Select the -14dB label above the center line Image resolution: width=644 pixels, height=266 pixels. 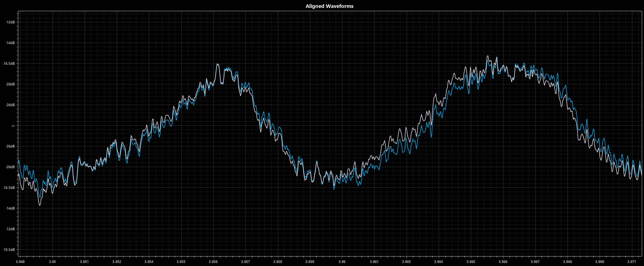click(10, 43)
